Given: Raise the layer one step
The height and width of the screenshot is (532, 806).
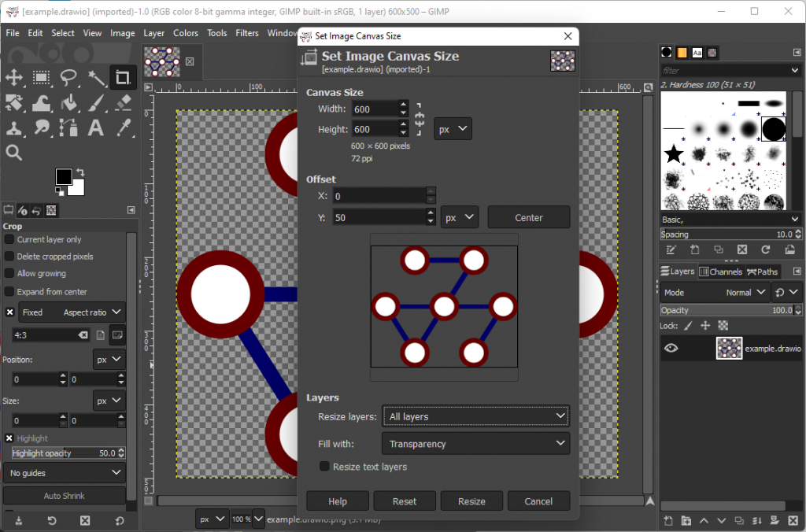Looking at the screenshot, I should [704, 521].
